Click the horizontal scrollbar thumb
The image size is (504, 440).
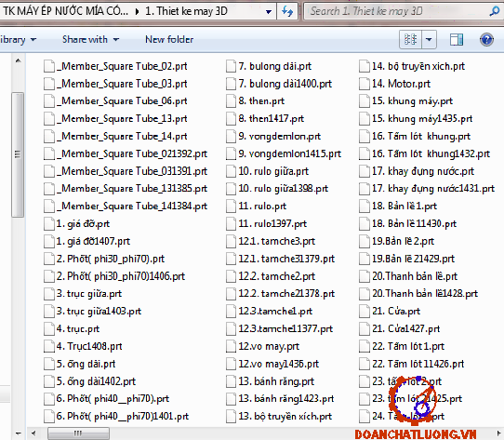[x=78, y=433]
